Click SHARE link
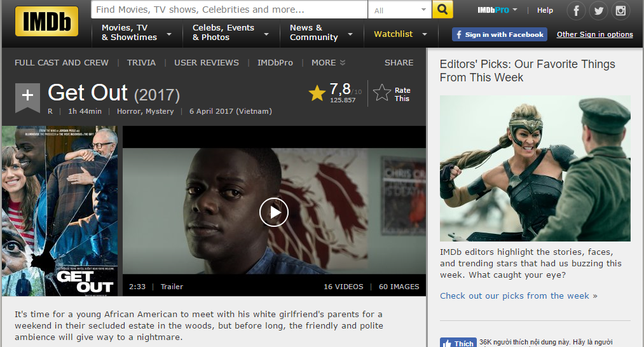The image size is (644, 347). pos(399,63)
